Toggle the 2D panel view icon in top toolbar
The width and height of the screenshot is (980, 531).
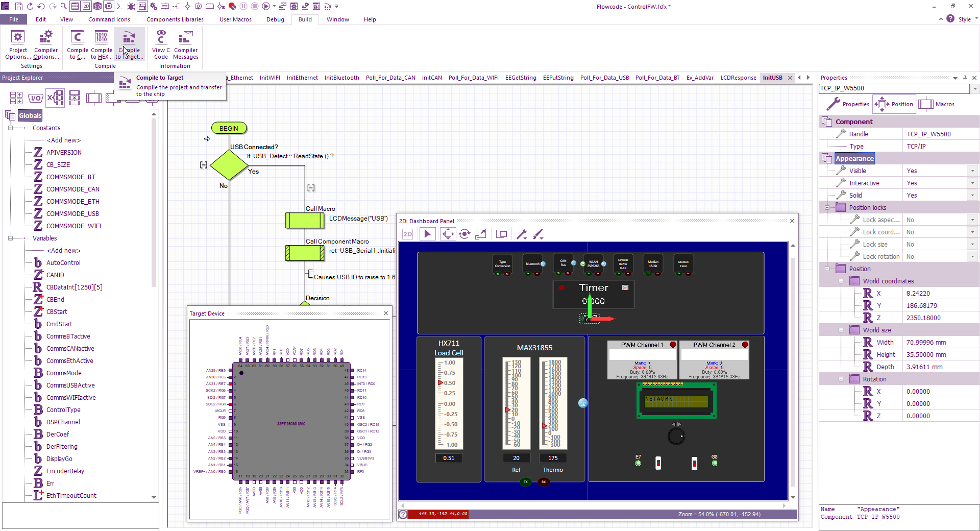[86, 6]
